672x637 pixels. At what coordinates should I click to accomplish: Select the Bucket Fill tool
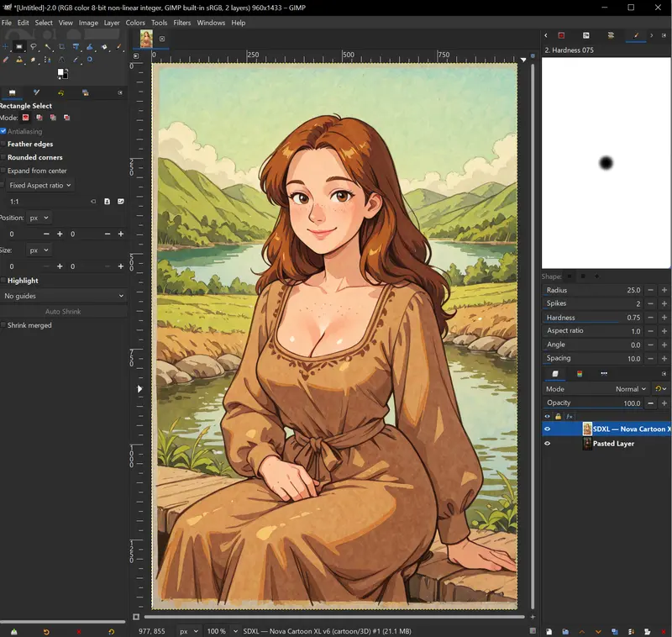click(x=104, y=47)
